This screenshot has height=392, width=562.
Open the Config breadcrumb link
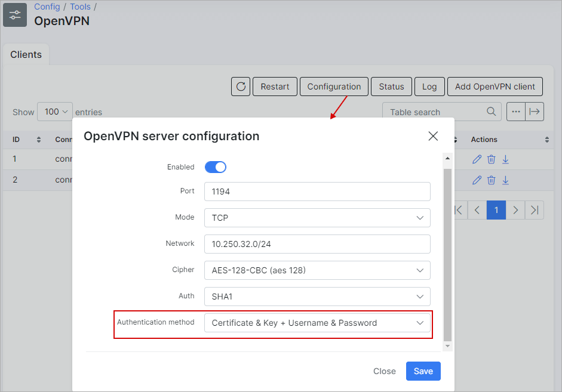coord(47,7)
